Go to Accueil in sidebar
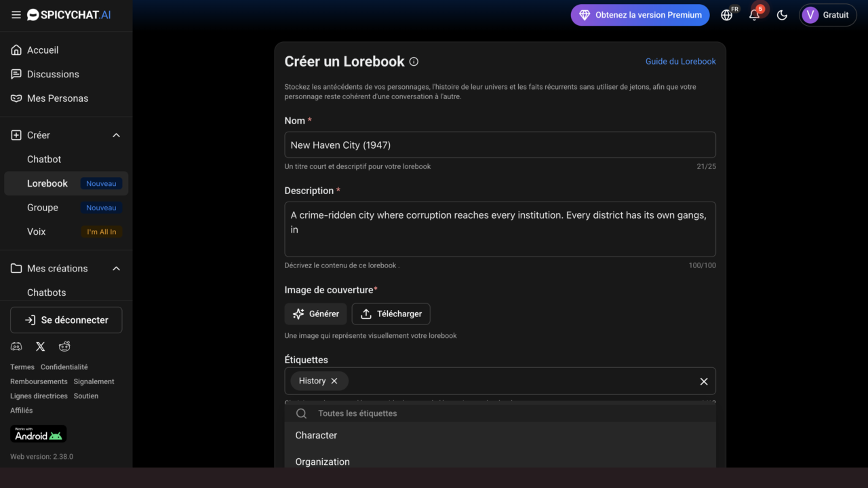 (x=43, y=50)
